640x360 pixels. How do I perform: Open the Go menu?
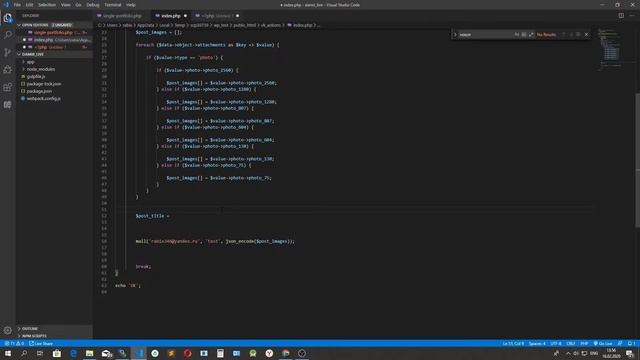(x=78, y=5)
